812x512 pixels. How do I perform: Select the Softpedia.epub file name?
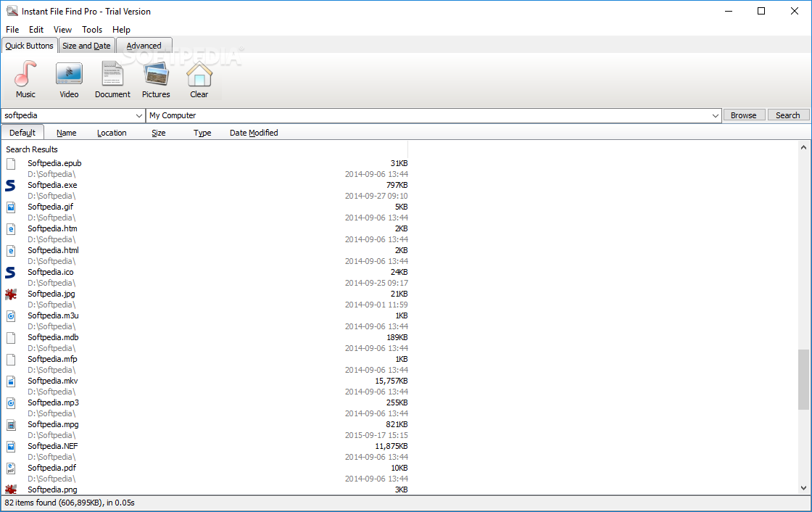[x=54, y=163]
